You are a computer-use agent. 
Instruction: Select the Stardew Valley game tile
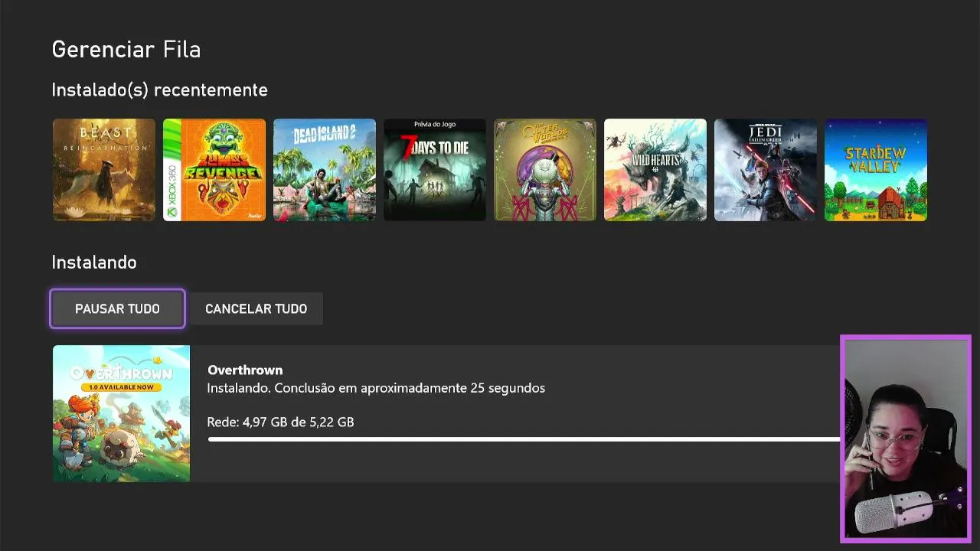(876, 170)
